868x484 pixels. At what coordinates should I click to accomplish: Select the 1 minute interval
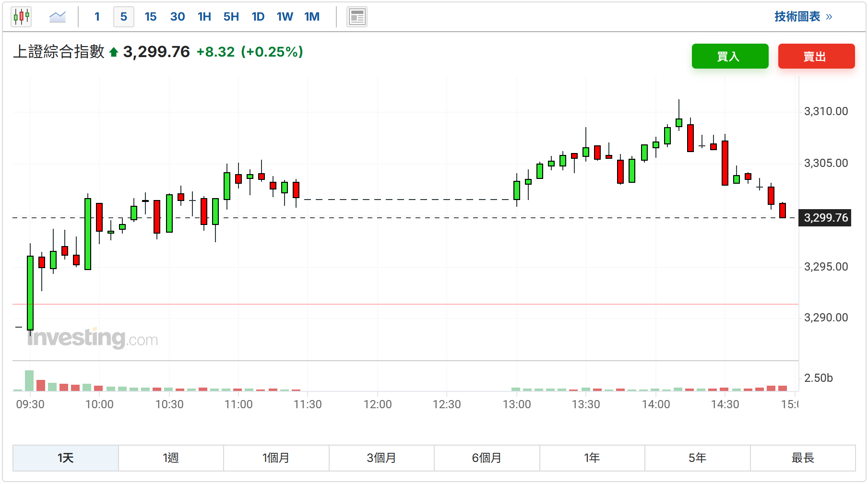click(97, 17)
